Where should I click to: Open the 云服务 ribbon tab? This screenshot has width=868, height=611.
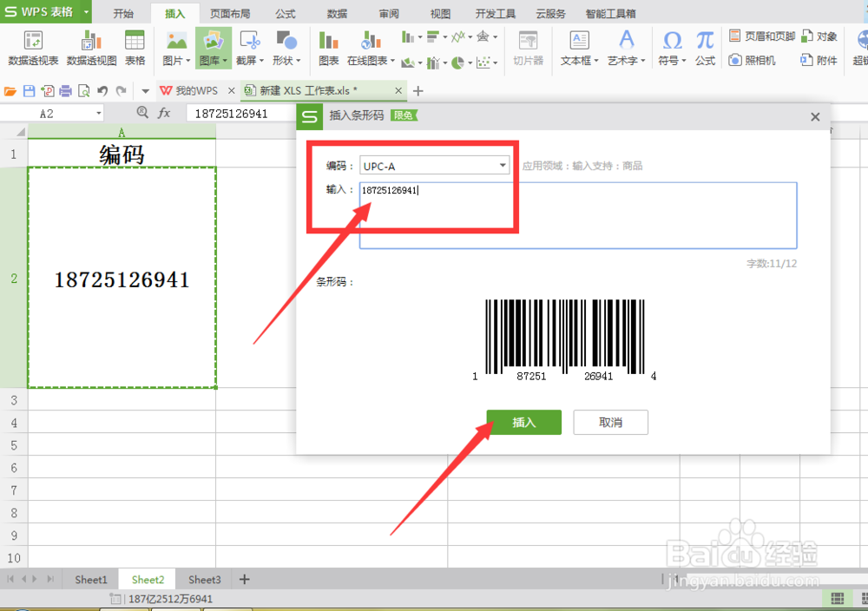pos(551,14)
